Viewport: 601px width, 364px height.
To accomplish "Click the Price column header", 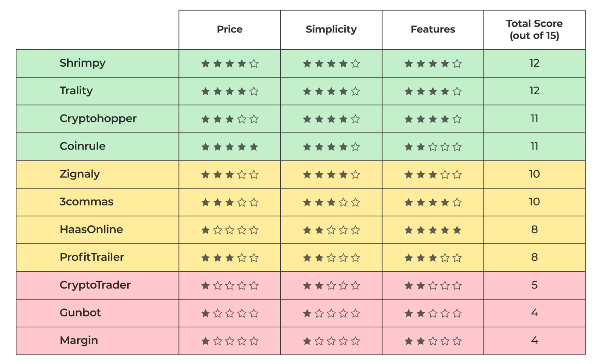I will (229, 29).
